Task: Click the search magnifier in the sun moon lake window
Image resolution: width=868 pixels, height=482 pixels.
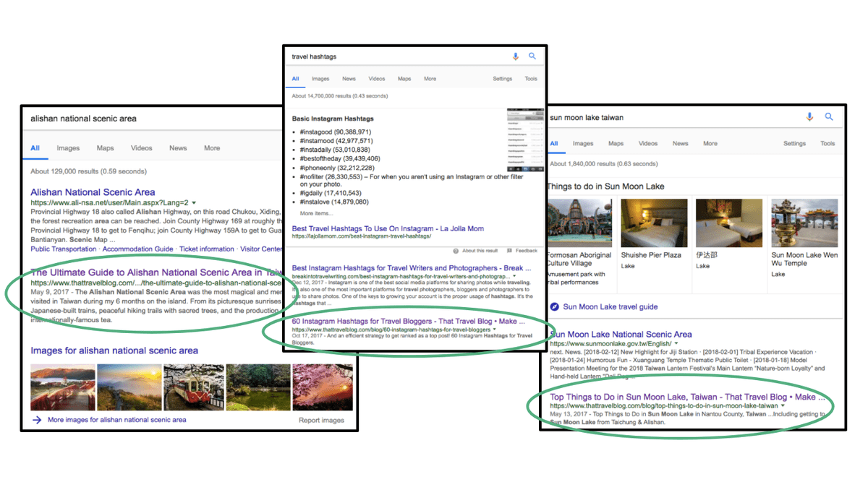Action: pos(829,117)
